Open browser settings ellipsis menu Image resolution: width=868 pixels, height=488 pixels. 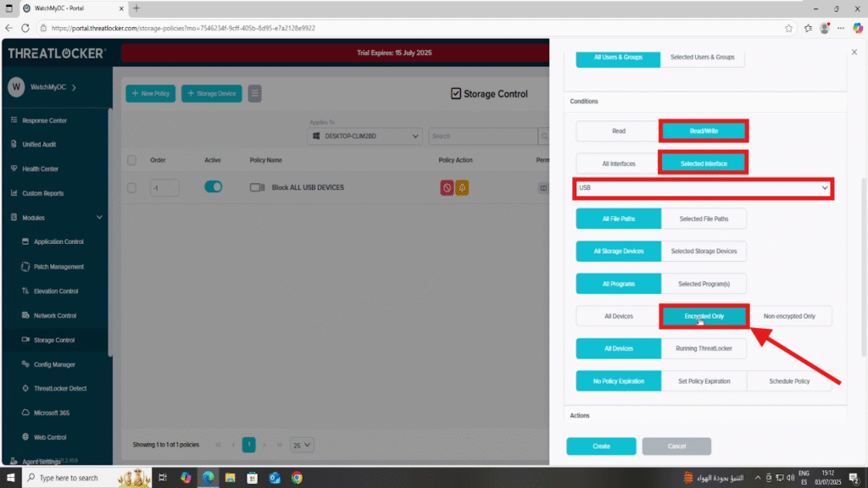point(841,28)
